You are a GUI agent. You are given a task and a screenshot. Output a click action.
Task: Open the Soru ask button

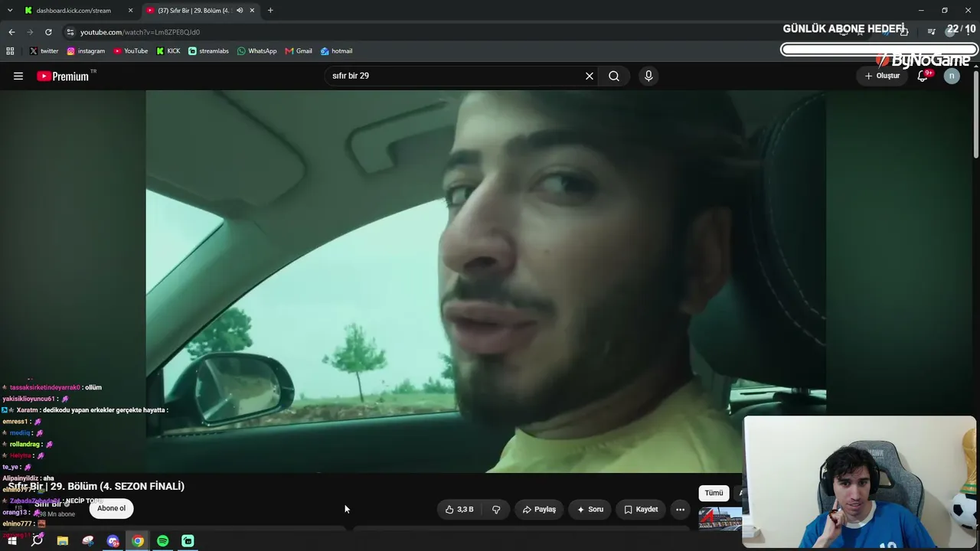(x=590, y=509)
